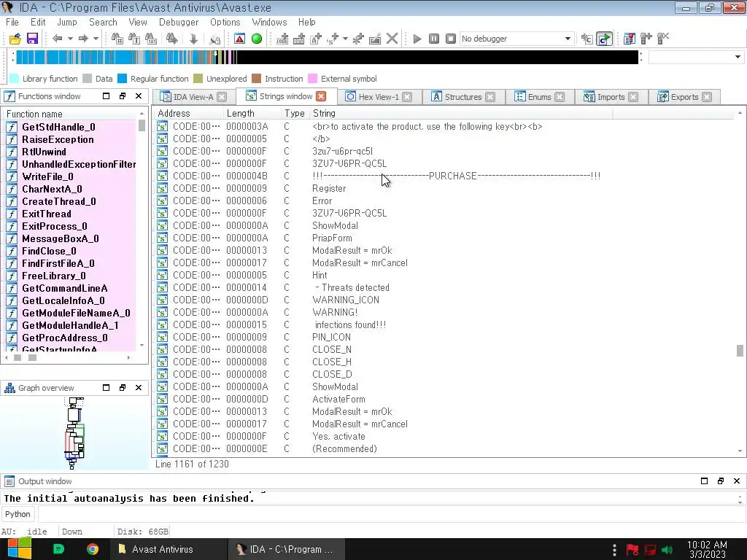Open the Debugger menu
747x560 pixels.
[179, 22]
